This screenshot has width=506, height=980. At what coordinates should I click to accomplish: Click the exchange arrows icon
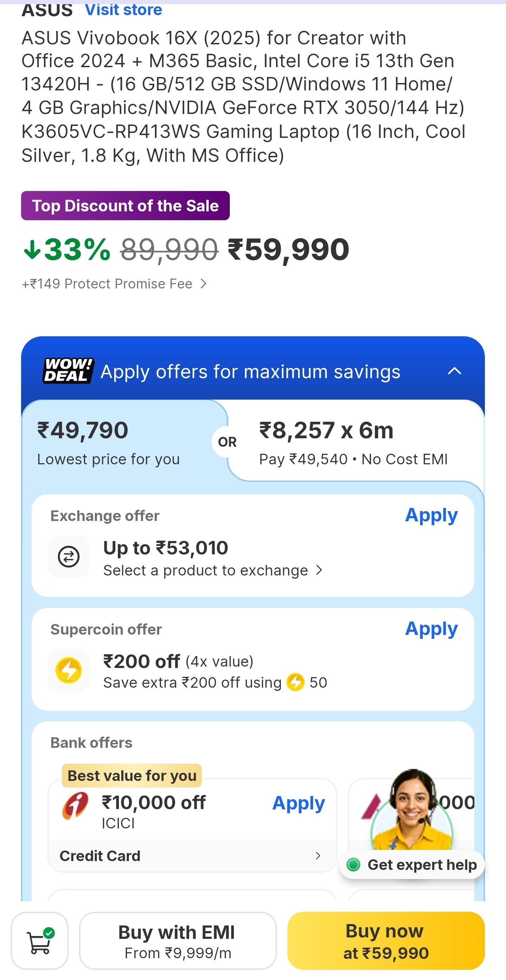[x=69, y=556]
